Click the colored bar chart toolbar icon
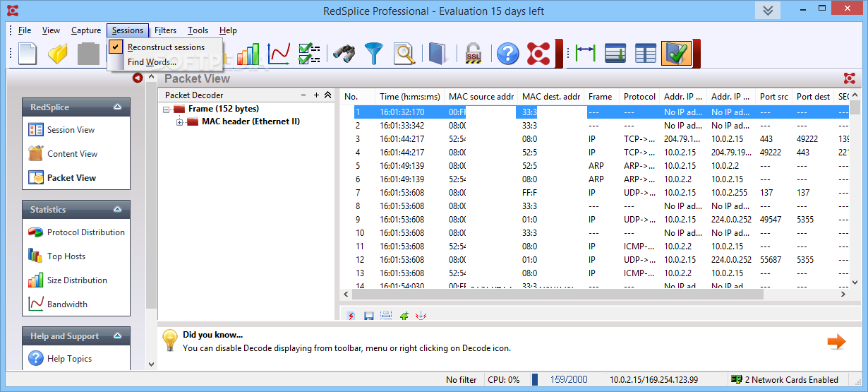868x392 pixels. (x=248, y=54)
